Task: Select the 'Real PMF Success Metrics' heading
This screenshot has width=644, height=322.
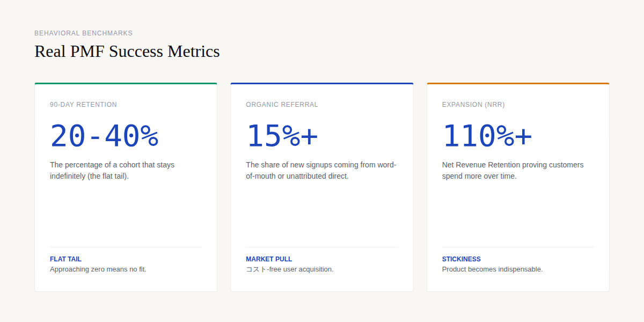Action: (x=127, y=52)
